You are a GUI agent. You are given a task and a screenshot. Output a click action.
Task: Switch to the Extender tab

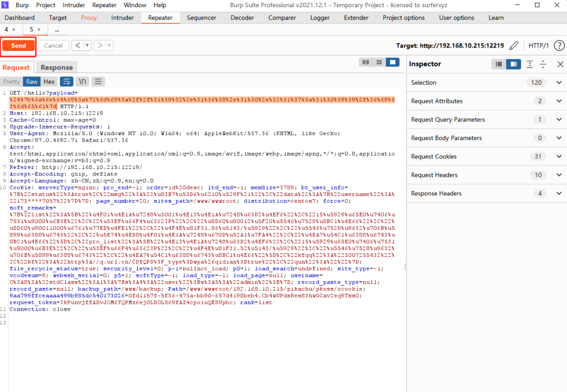(x=356, y=18)
